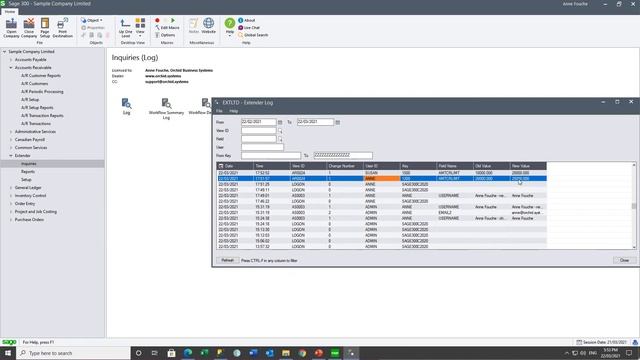Viewport: 640px width, 360px height.
Task: Click the View ID input field
Action: click(258, 131)
